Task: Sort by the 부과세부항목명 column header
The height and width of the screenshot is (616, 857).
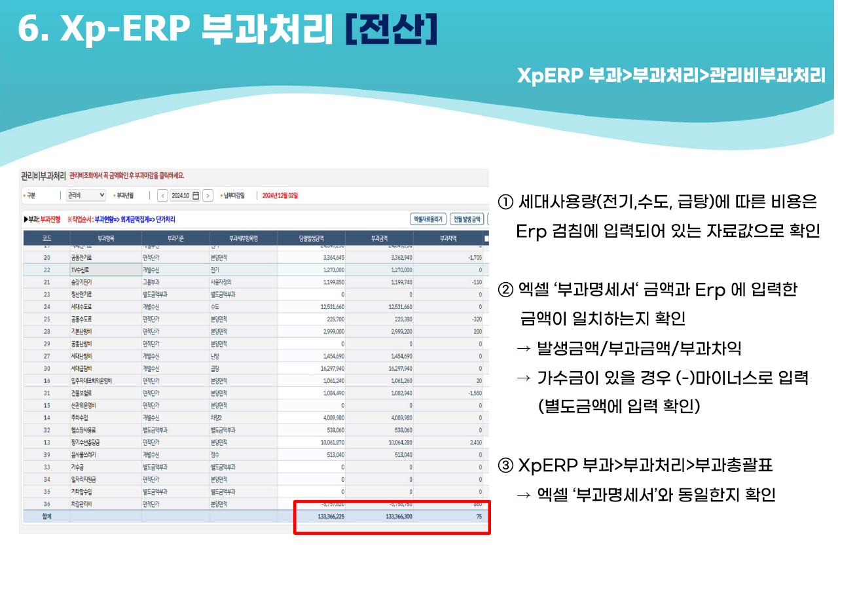Action: [244, 238]
